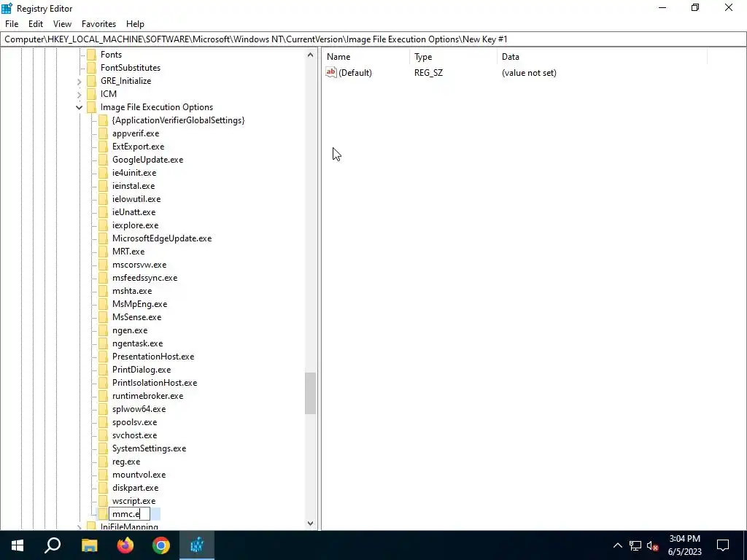
Task: Click the key rename box containing mmc.e
Action: [x=130, y=514]
